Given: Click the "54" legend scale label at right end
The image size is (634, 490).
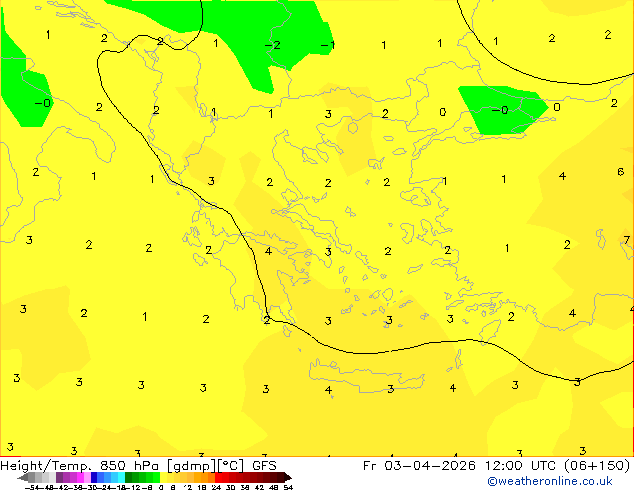Looking at the screenshot, I should tap(288, 487).
